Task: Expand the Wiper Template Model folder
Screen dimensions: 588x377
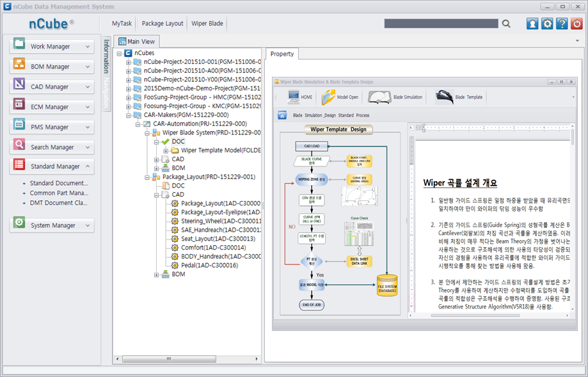Action: pyautogui.click(x=165, y=150)
